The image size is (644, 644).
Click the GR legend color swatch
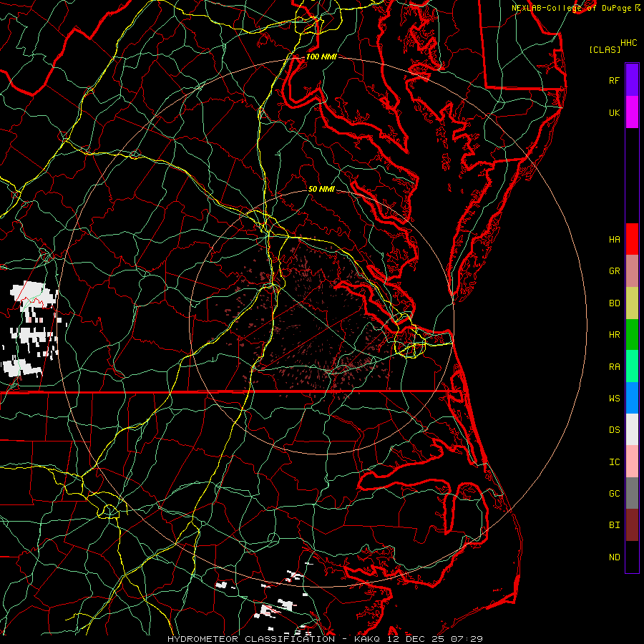(632, 271)
